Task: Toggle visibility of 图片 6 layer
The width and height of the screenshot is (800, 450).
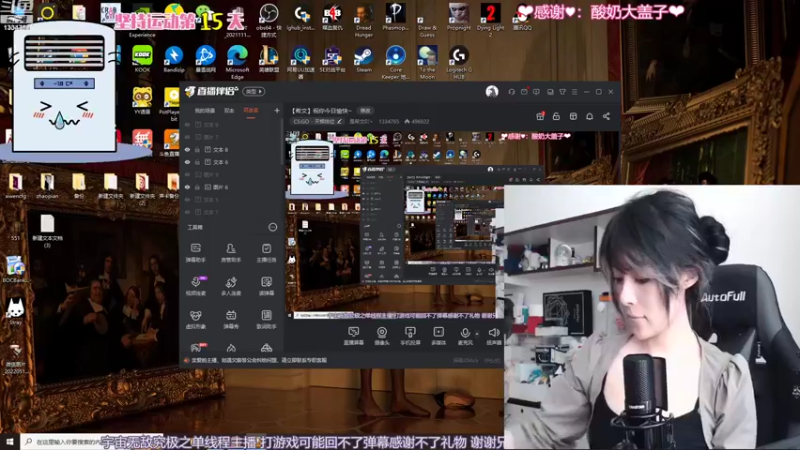Action: coord(187,187)
